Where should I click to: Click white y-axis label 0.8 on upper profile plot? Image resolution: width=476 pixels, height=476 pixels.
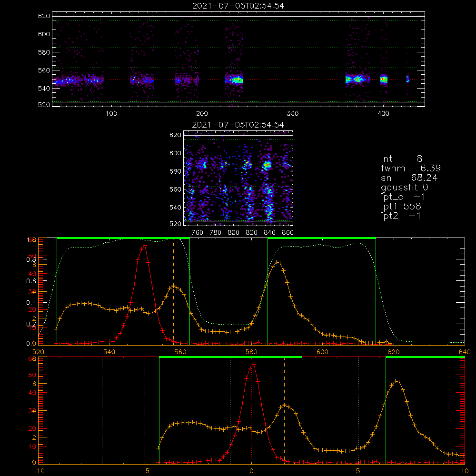click(31, 259)
